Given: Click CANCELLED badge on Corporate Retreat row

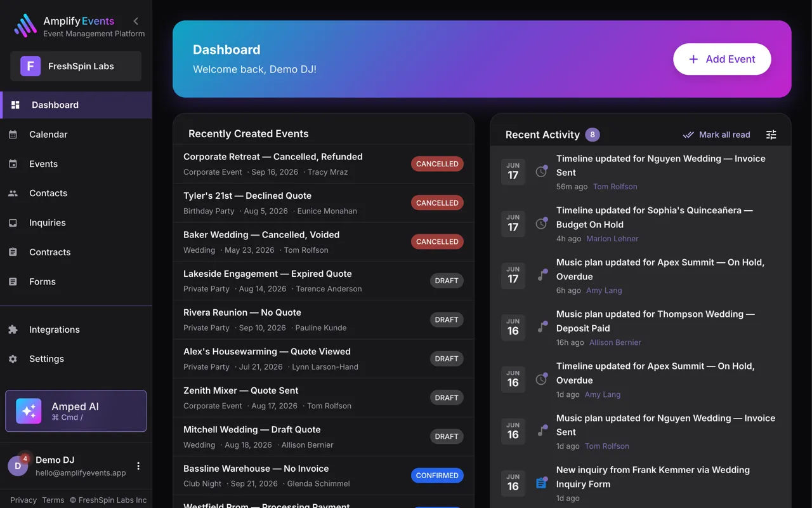Looking at the screenshot, I should (x=437, y=164).
